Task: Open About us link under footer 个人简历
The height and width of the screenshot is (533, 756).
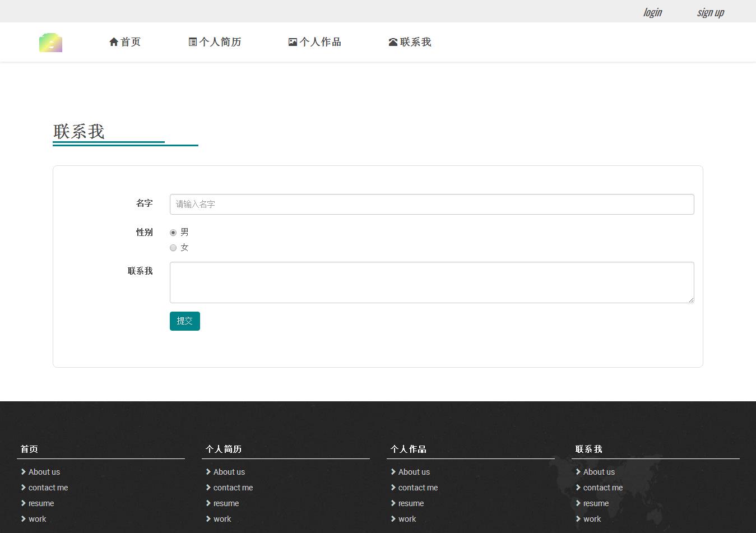Action: [x=229, y=472]
